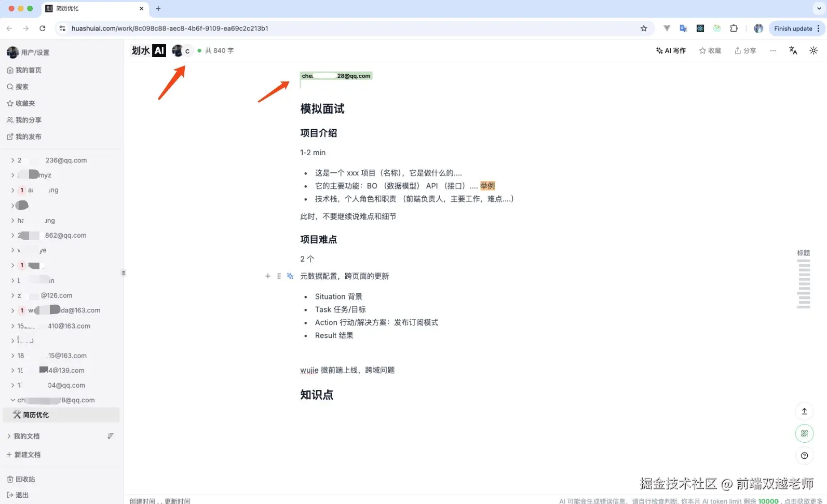Click the site info icon in address bar
Viewport: 827px width, 504px height.
coord(62,29)
